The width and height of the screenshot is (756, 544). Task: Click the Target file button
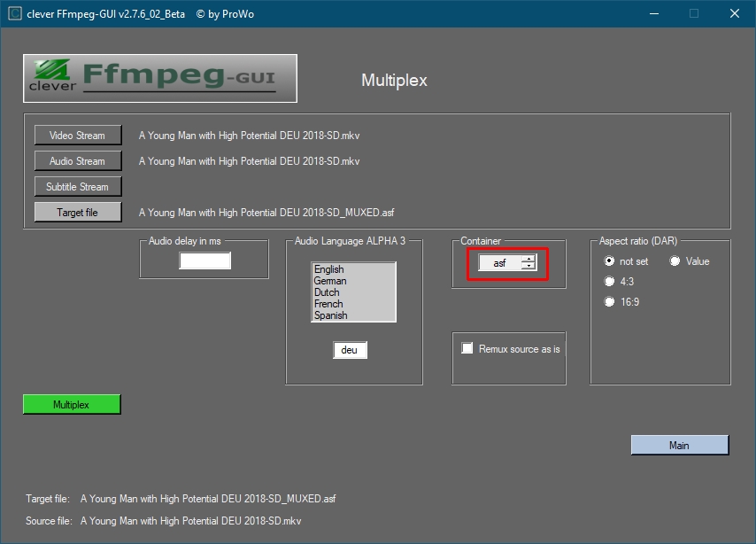[78, 212]
